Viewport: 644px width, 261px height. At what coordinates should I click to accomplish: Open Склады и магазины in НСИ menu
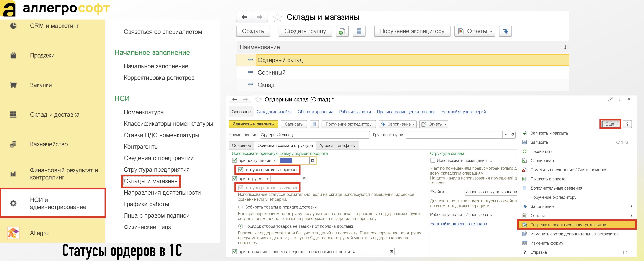[151, 181]
